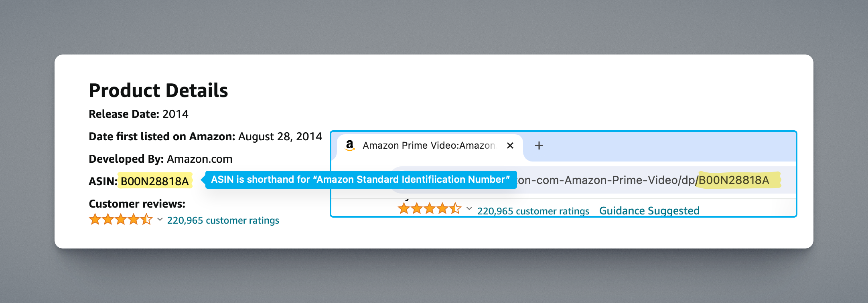Viewport: 868px width, 303px height.
Task: Close the Amazon Prime Video browser tab
Action: [510, 145]
